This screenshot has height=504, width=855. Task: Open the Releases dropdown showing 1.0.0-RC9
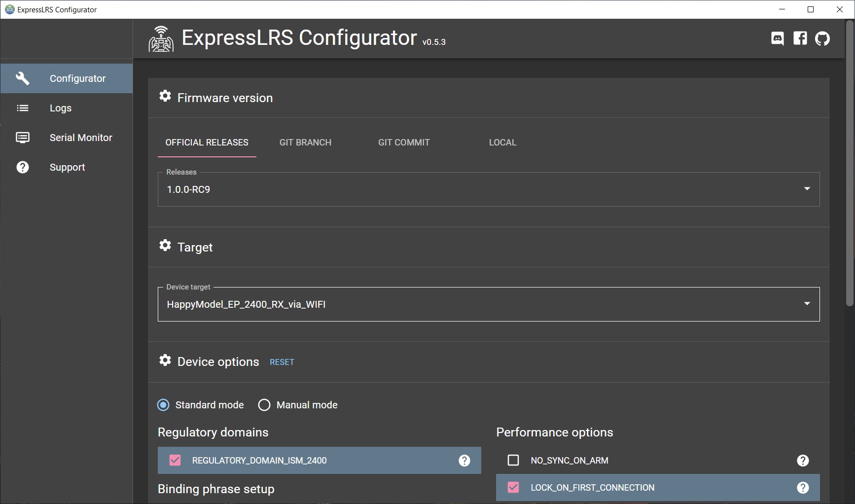[489, 189]
